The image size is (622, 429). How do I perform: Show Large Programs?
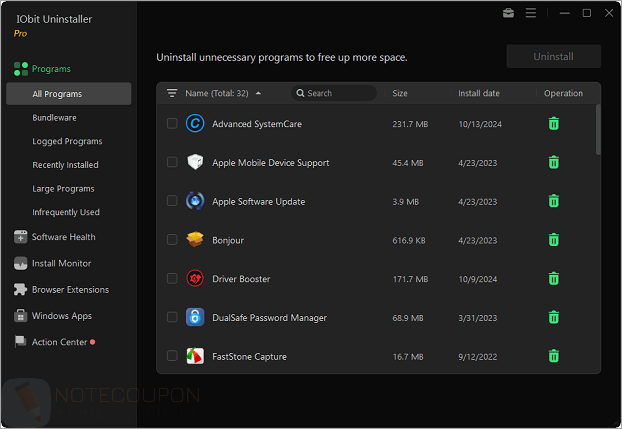pos(63,189)
